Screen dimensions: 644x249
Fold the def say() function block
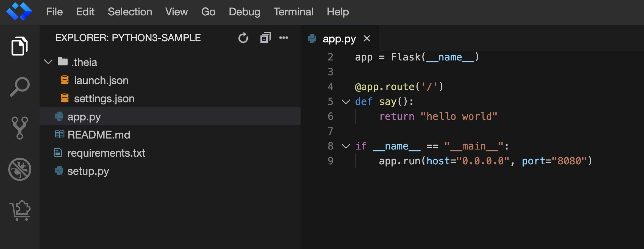[x=346, y=102]
